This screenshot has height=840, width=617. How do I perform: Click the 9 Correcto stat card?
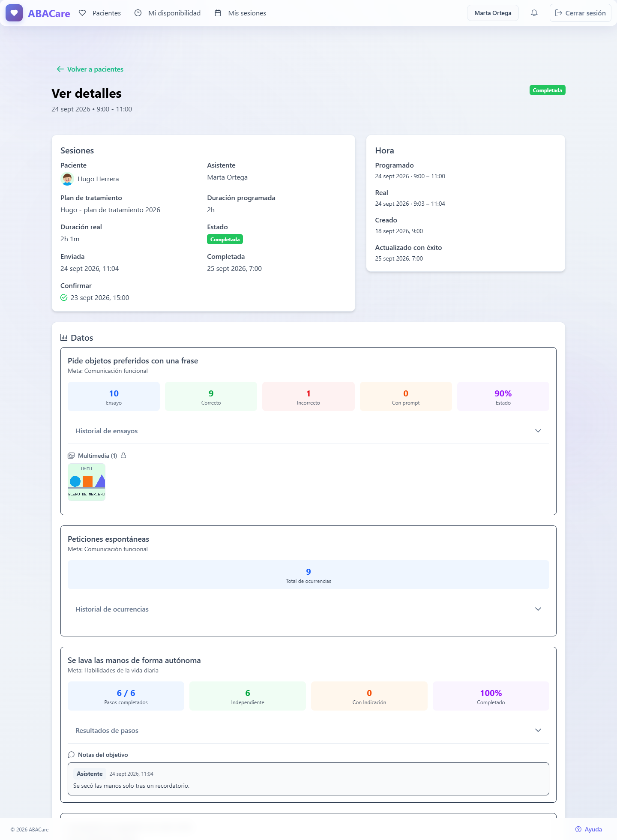pyautogui.click(x=211, y=396)
